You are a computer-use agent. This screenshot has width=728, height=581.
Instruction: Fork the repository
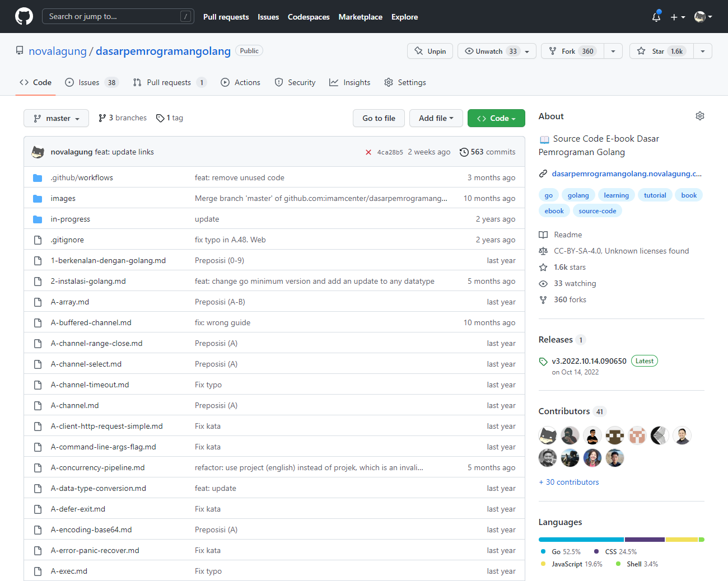click(x=572, y=51)
